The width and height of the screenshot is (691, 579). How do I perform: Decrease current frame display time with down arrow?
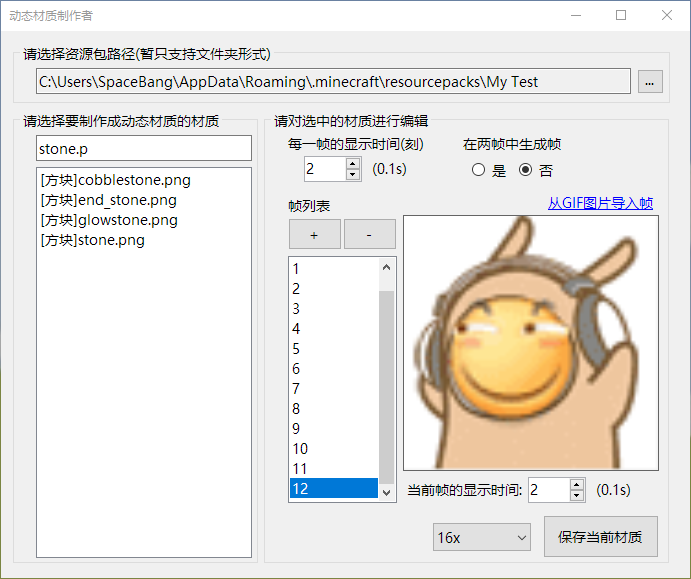point(576,495)
